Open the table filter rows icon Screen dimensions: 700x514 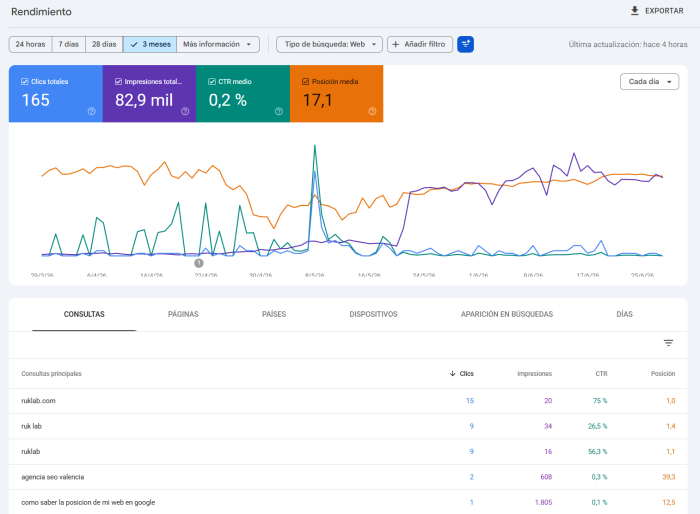[x=668, y=343]
